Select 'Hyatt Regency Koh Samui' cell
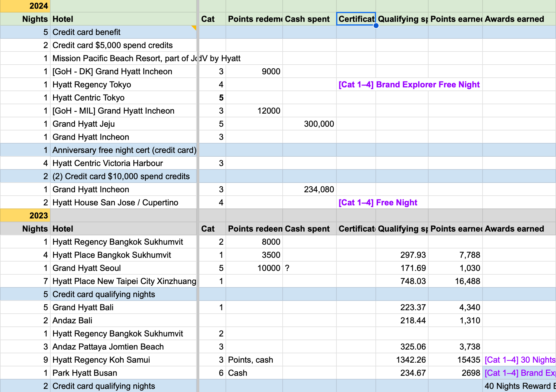This screenshot has width=556, height=392. click(x=123, y=360)
